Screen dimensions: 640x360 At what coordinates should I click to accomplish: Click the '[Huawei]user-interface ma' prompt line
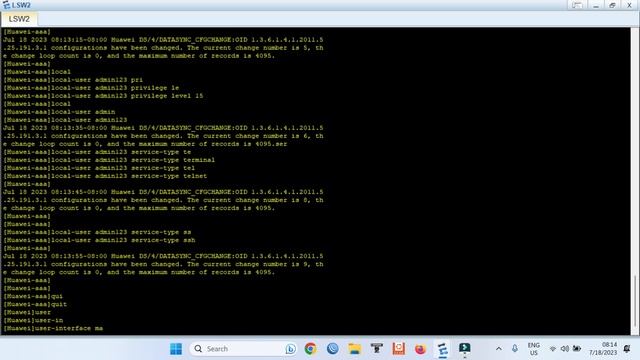(x=53, y=328)
